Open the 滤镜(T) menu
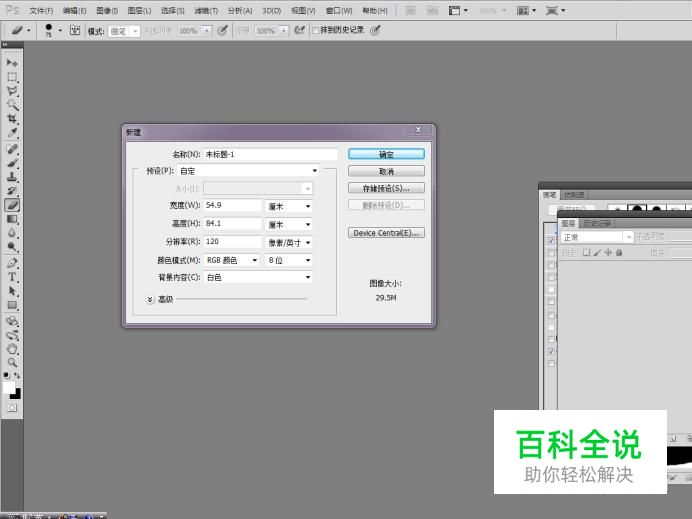This screenshot has width=692, height=519. pos(206,11)
